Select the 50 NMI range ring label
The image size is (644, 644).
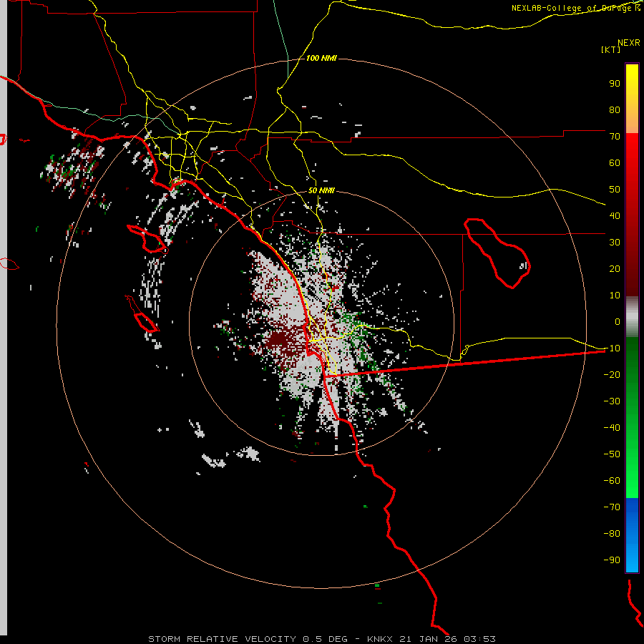[321, 190]
